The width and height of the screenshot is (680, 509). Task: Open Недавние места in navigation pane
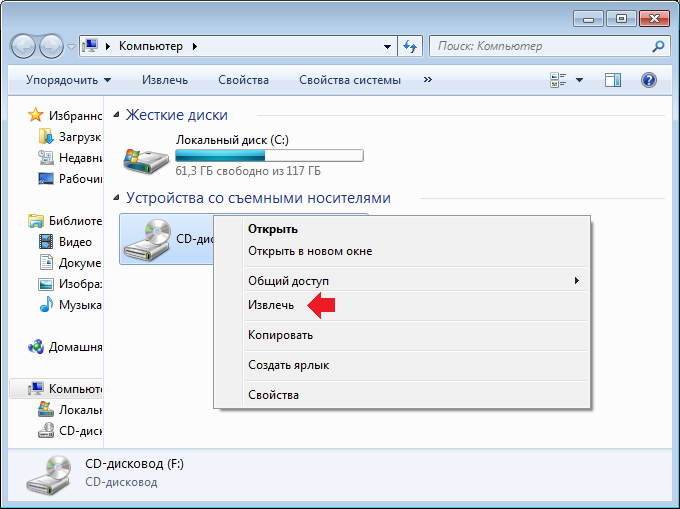(x=69, y=157)
